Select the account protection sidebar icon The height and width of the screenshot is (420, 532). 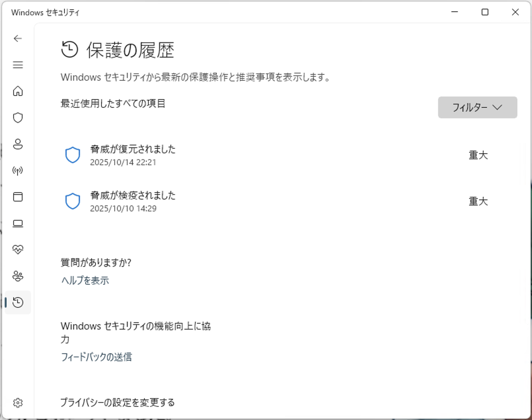(x=18, y=144)
